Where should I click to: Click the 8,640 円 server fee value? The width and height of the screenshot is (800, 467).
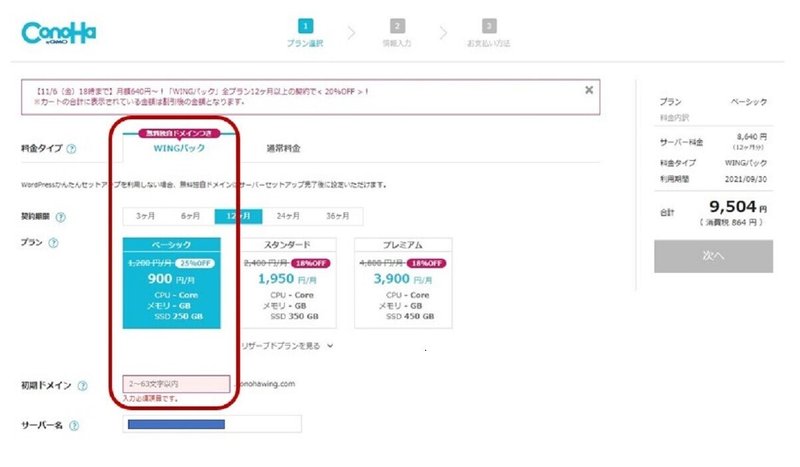pos(752,137)
